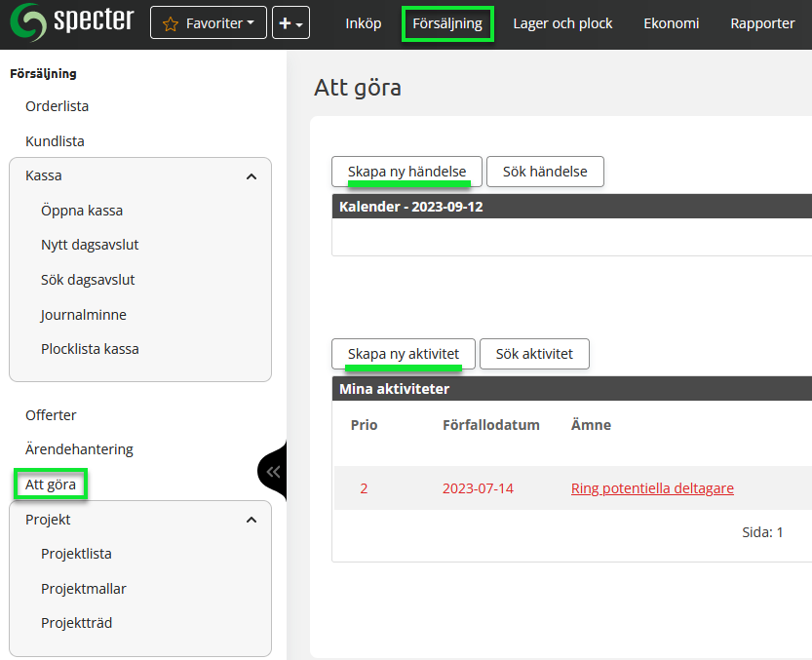
Task: Select Öppna kassa in sidebar
Action: pos(82,211)
